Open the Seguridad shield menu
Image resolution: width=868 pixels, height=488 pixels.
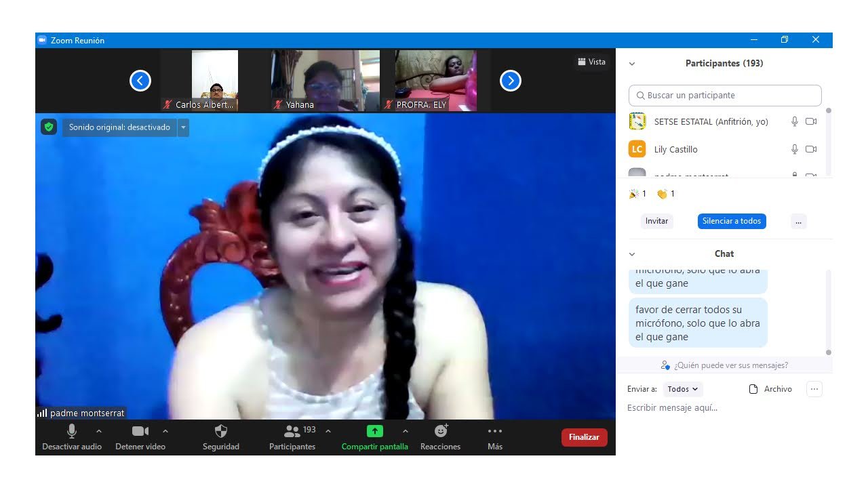pos(221,437)
